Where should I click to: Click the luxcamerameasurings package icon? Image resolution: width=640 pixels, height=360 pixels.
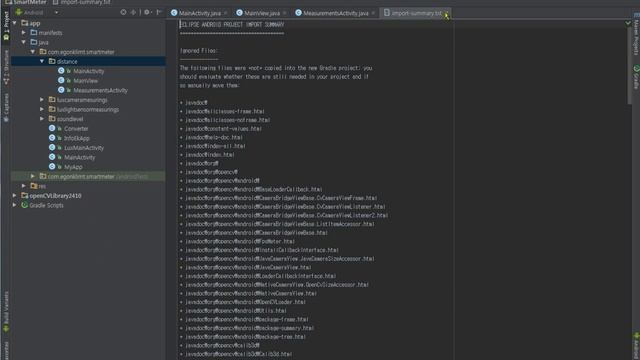pos(52,100)
